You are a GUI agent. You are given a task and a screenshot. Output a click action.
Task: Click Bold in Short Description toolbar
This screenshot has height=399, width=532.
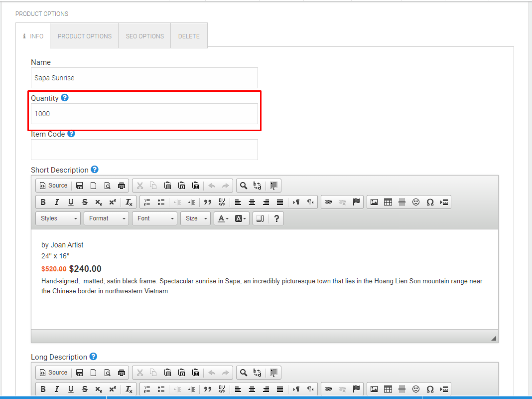coord(43,202)
